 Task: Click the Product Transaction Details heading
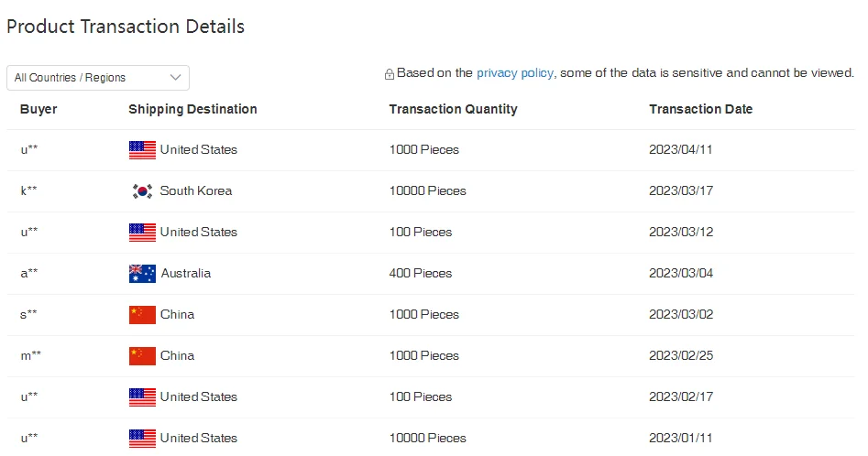point(126,27)
